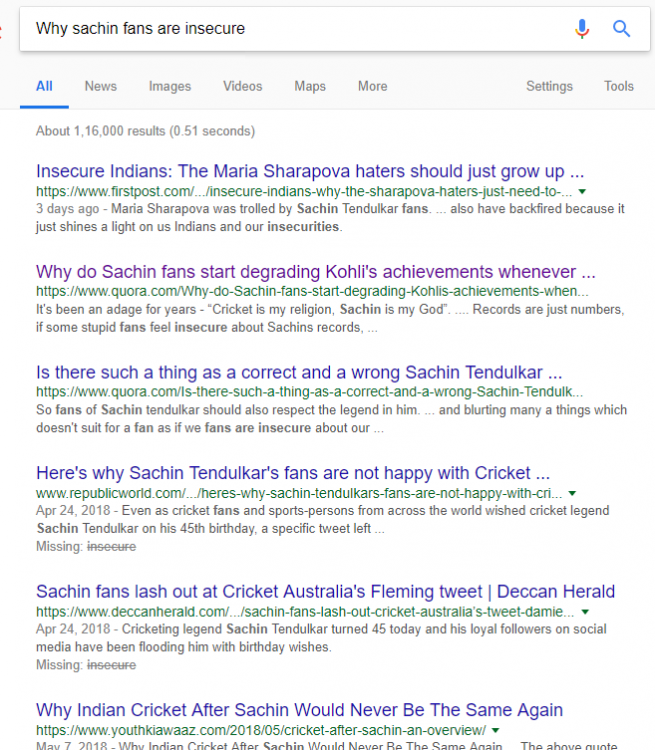The image size is (655, 750).
Task: Open search Tools options
Action: [x=618, y=86]
